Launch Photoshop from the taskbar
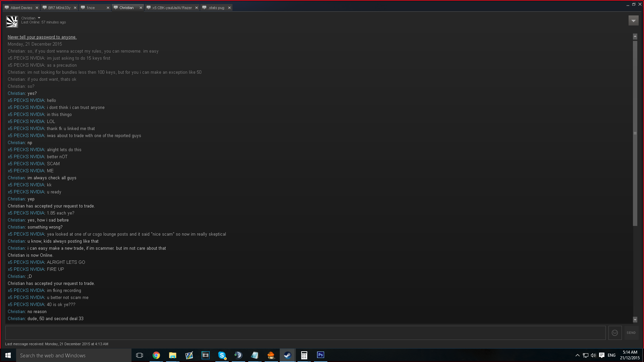The width and height of the screenshot is (644, 362). tap(320, 355)
